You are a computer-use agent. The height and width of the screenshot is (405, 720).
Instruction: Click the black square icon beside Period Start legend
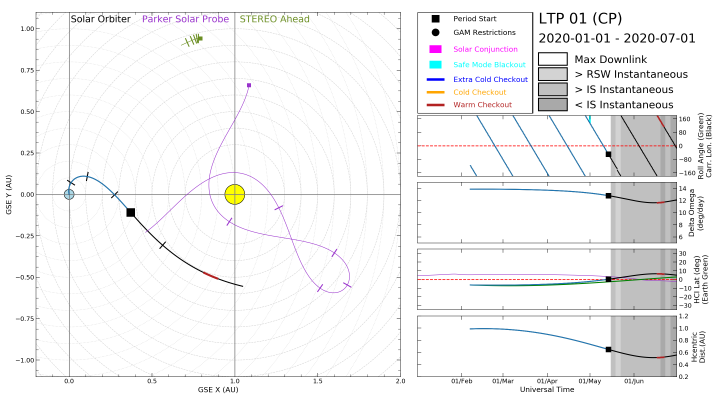pyautogui.click(x=435, y=19)
